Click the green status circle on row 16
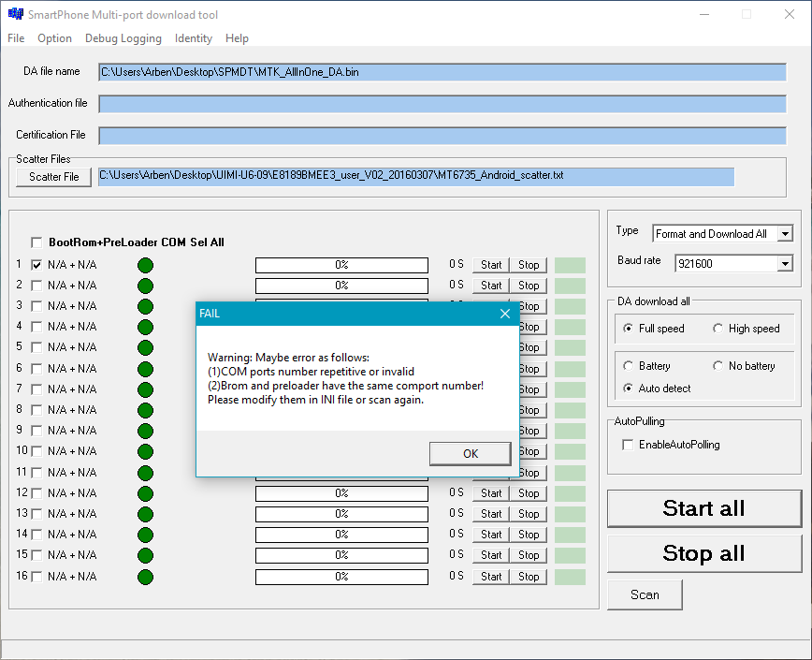The image size is (812, 660). point(146,577)
